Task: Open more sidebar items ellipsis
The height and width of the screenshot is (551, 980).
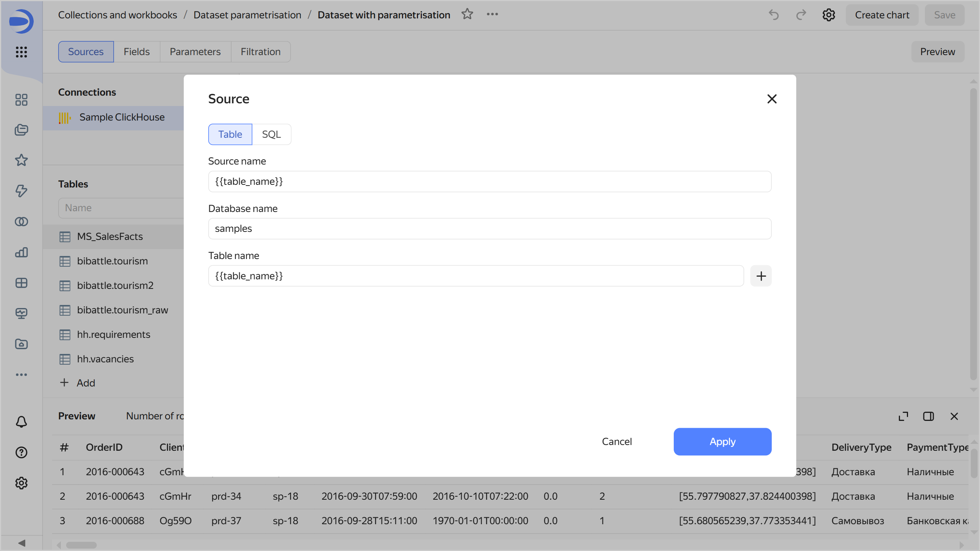Action: (21, 375)
